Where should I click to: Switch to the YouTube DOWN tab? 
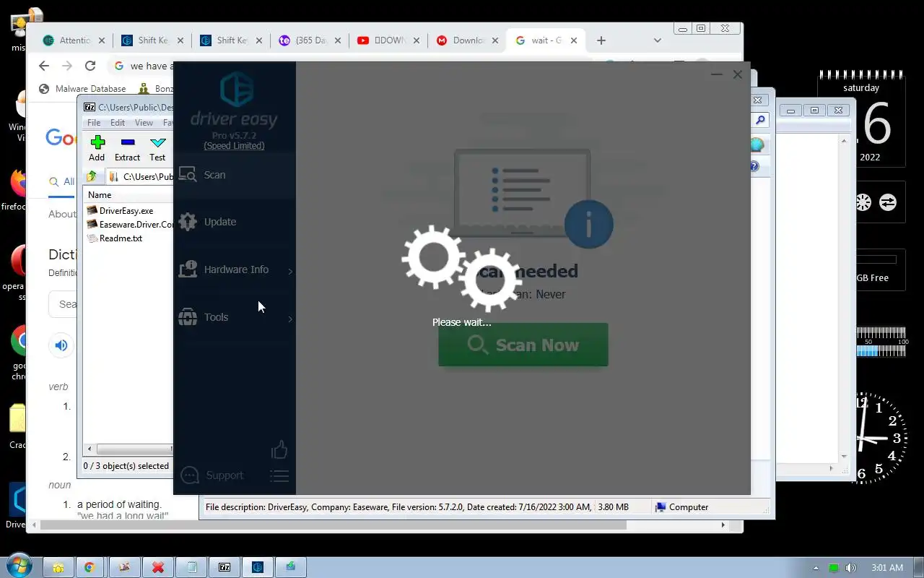pos(390,40)
